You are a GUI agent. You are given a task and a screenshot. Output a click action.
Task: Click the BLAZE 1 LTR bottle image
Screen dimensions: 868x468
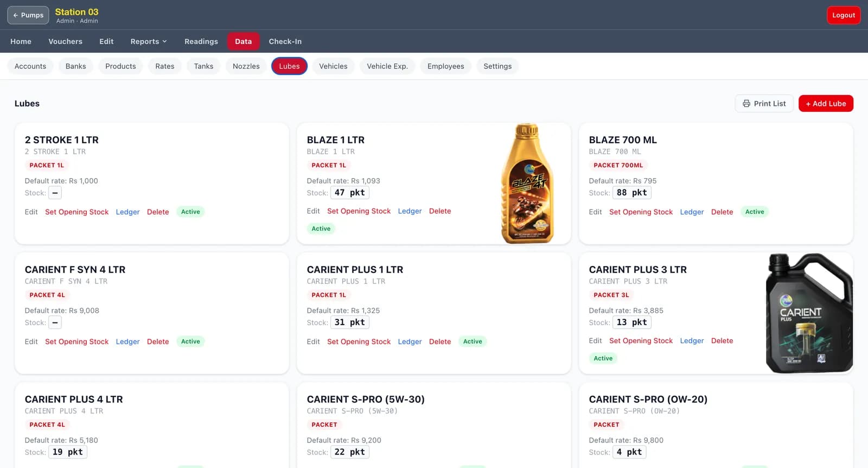point(527,184)
